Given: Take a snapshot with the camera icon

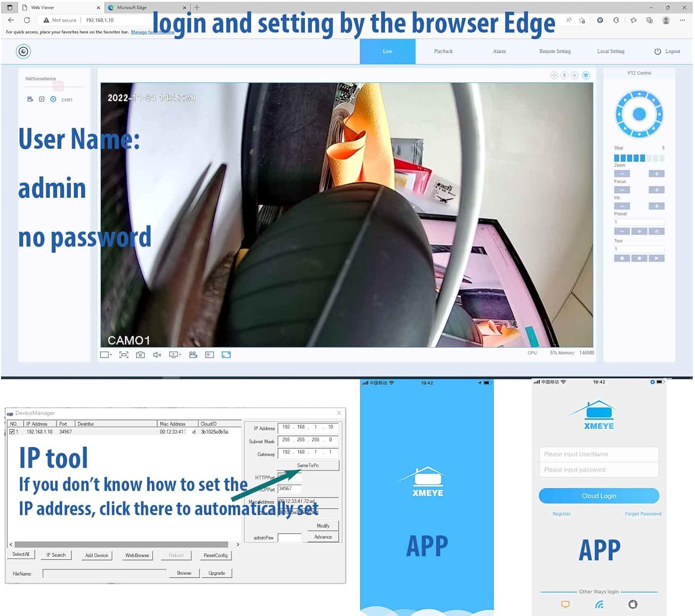Looking at the screenshot, I should (x=140, y=355).
